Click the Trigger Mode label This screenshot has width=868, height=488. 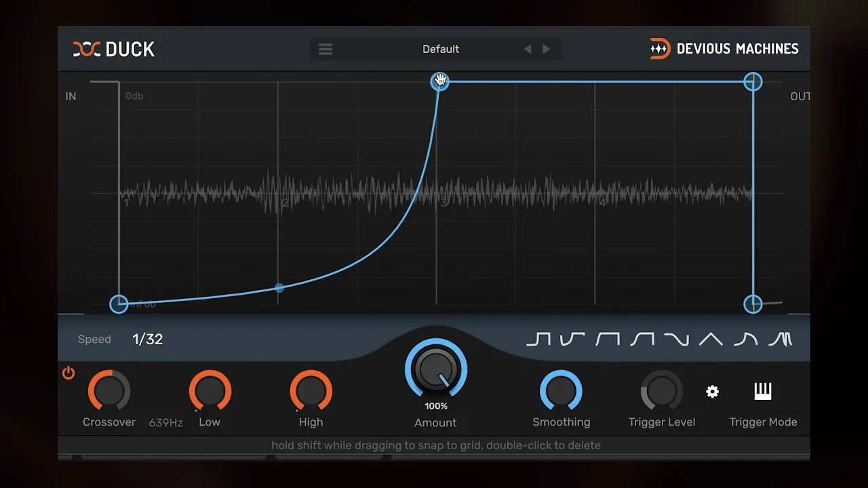coord(763,422)
